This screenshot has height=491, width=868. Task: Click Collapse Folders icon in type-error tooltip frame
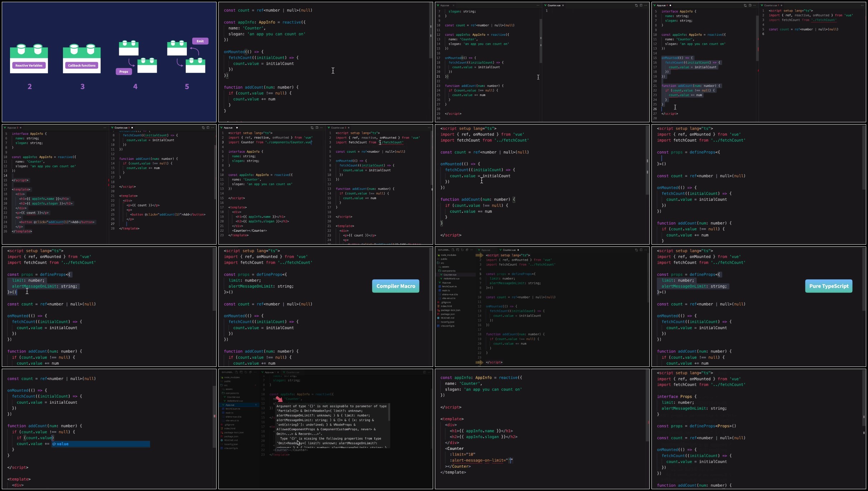250,372
